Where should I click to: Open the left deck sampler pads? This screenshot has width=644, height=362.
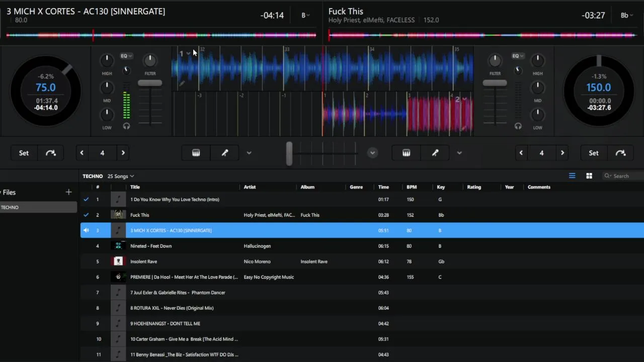coord(196,153)
